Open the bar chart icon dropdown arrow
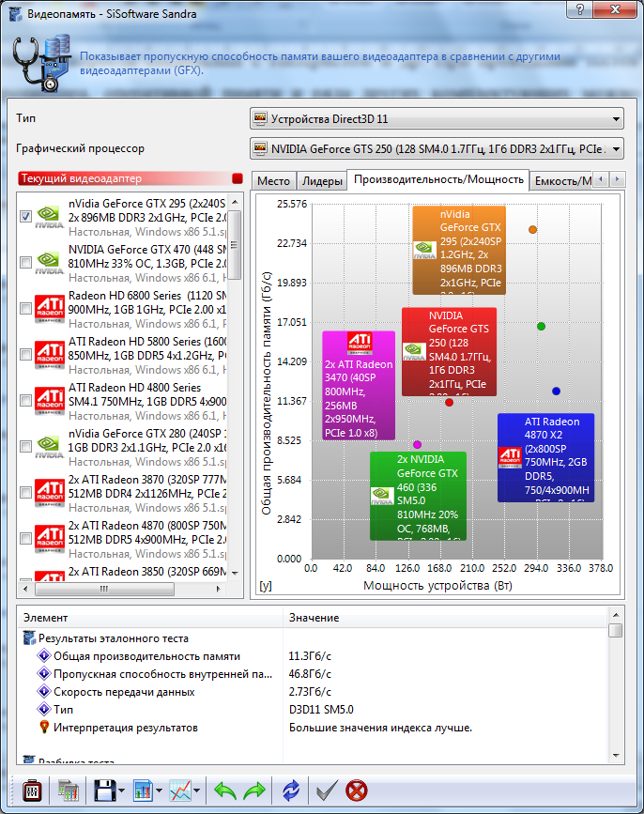Screen dimensions: 644x814 [159, 791]
